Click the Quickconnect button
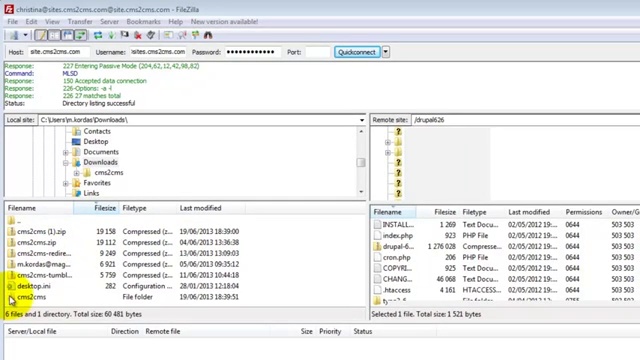 click(x=357, y=52)
